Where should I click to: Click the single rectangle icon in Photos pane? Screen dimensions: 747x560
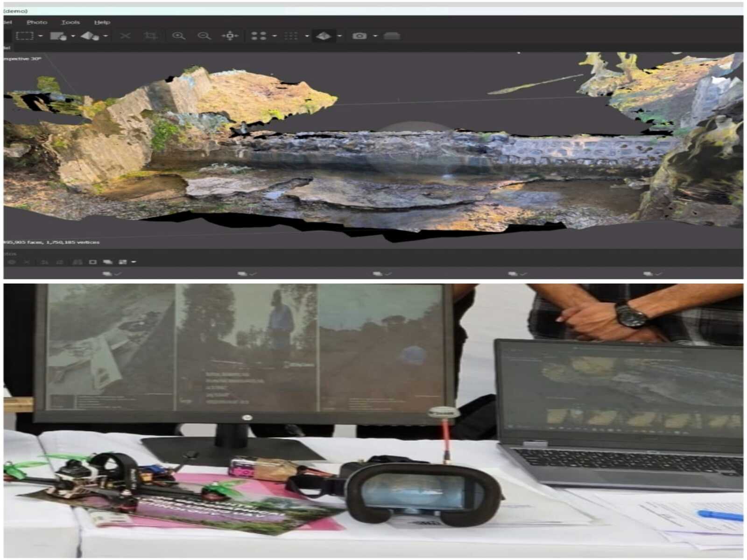(92, 262)
